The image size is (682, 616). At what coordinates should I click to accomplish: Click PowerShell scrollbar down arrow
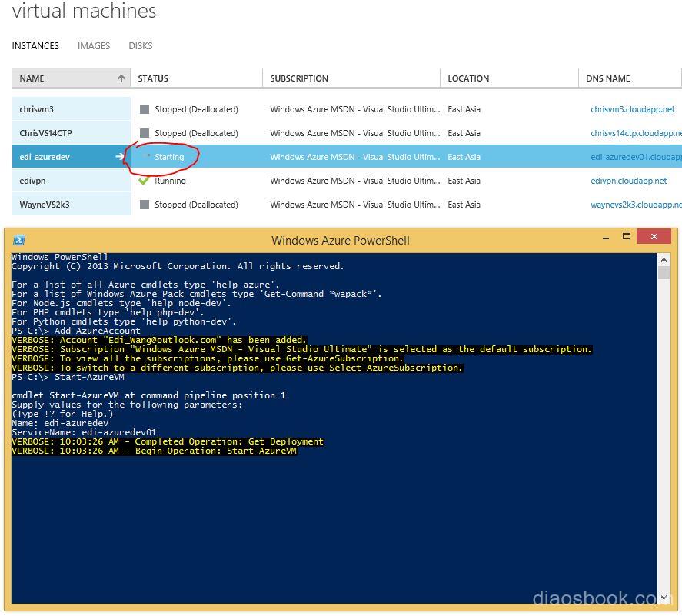[x=664, y=598]
